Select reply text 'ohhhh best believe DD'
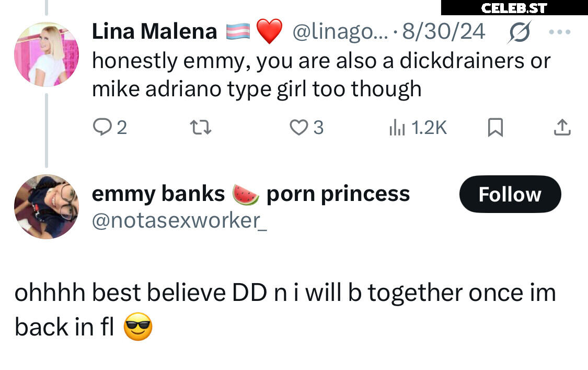 coord(141,293)
